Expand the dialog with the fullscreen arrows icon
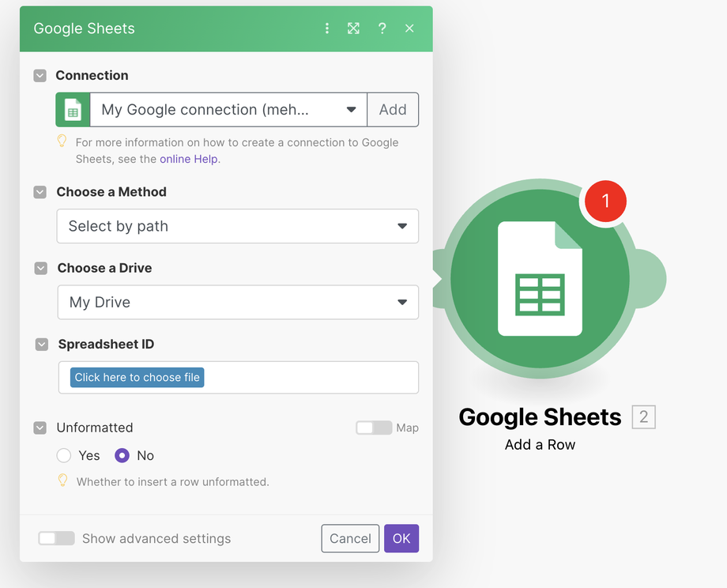727x588 pixels. [353, 28]
